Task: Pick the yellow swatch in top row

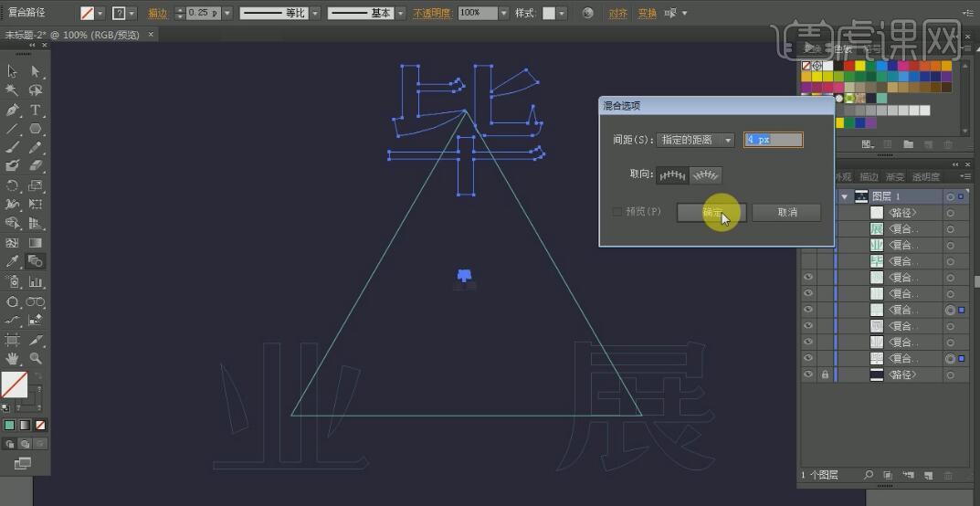Action: pyautogui.click(x=860, y=66)
